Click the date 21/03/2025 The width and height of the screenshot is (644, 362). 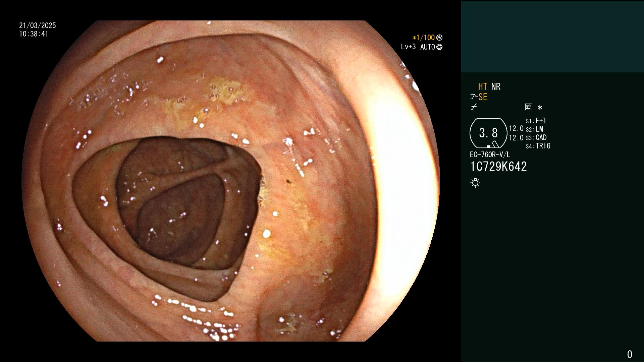(x=38, y=25)
